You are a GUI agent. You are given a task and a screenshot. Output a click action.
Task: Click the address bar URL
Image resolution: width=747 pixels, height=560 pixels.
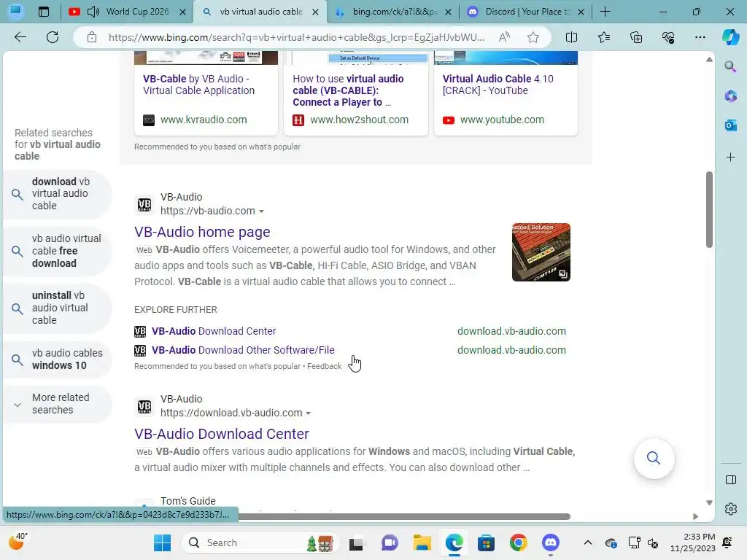point(296,37)
